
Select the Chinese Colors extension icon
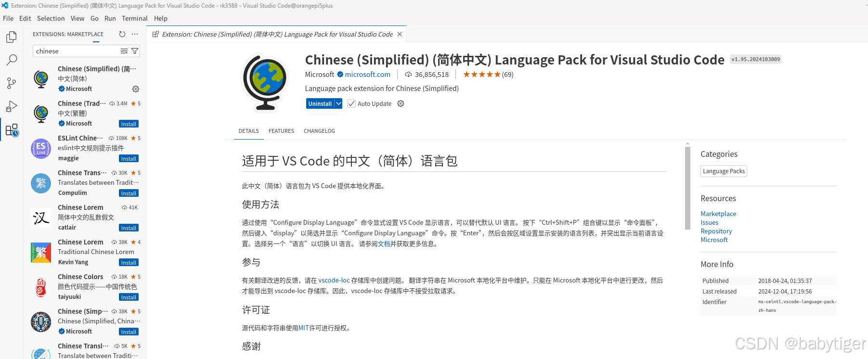[x=41, y=287]
